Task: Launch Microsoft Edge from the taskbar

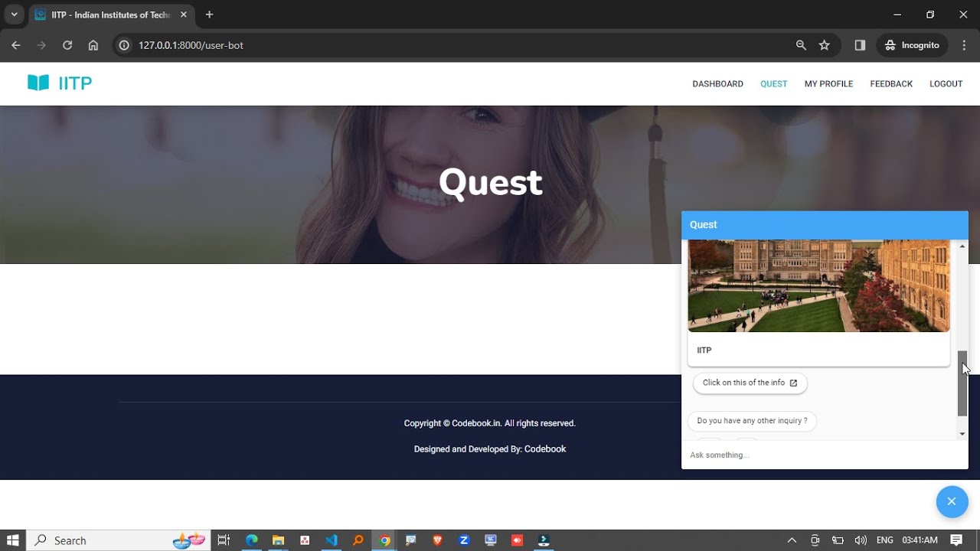Action: (x=251, y=540)
